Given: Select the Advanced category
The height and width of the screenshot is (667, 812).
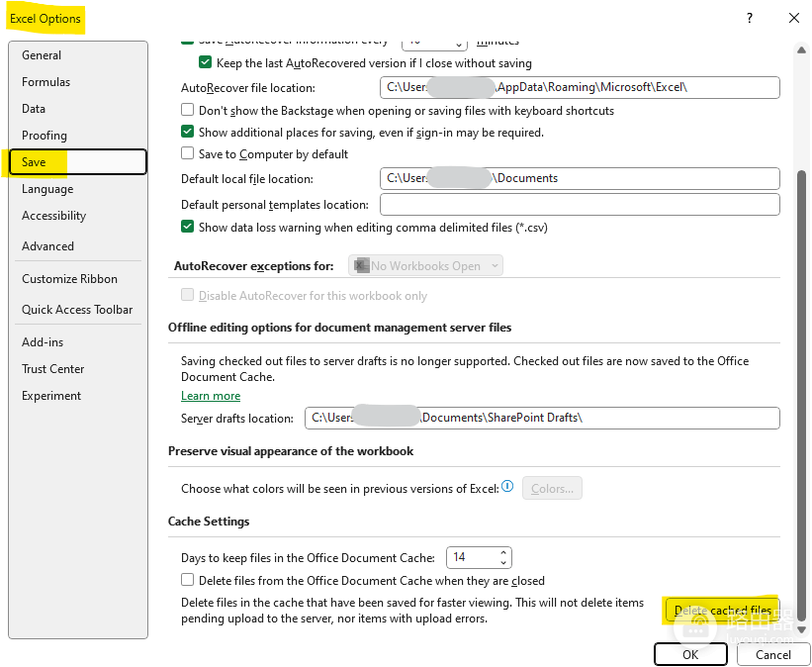Looking at the screenshot, I should point(47,246).
